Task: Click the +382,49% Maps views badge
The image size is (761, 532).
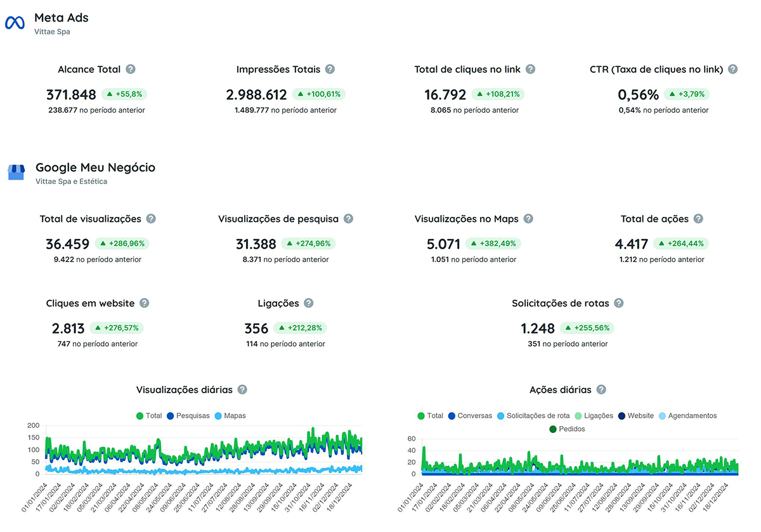Action: [x=493, y=243]
